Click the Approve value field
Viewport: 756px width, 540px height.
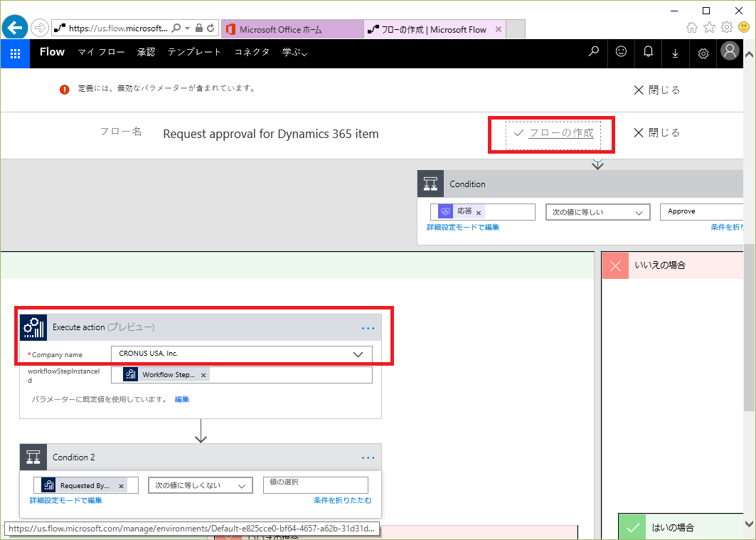pyautogui.click(x=701, y=212)
